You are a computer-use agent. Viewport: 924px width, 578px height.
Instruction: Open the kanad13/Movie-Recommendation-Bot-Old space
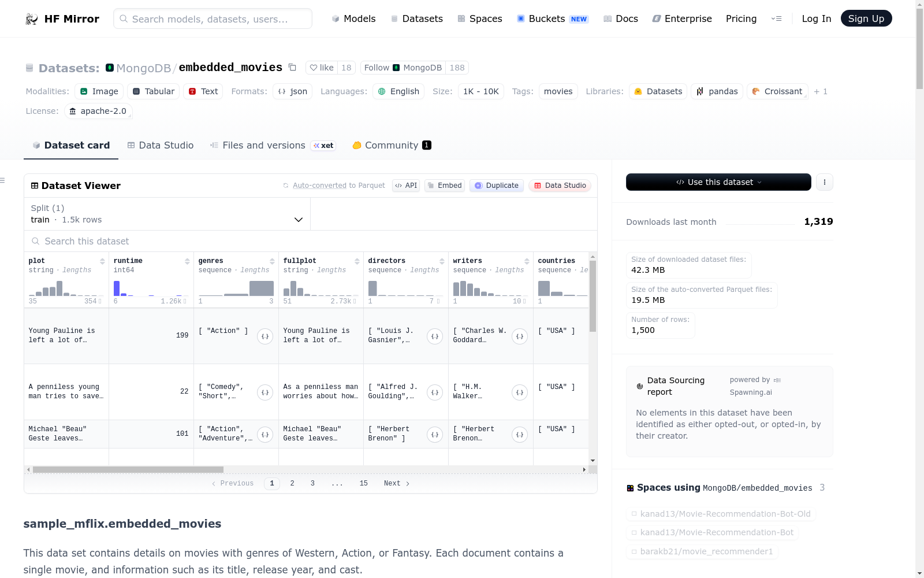(721, 514)
